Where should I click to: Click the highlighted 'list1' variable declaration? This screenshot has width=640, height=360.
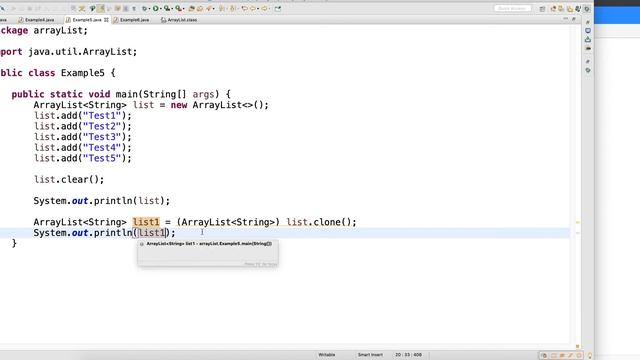146,222
